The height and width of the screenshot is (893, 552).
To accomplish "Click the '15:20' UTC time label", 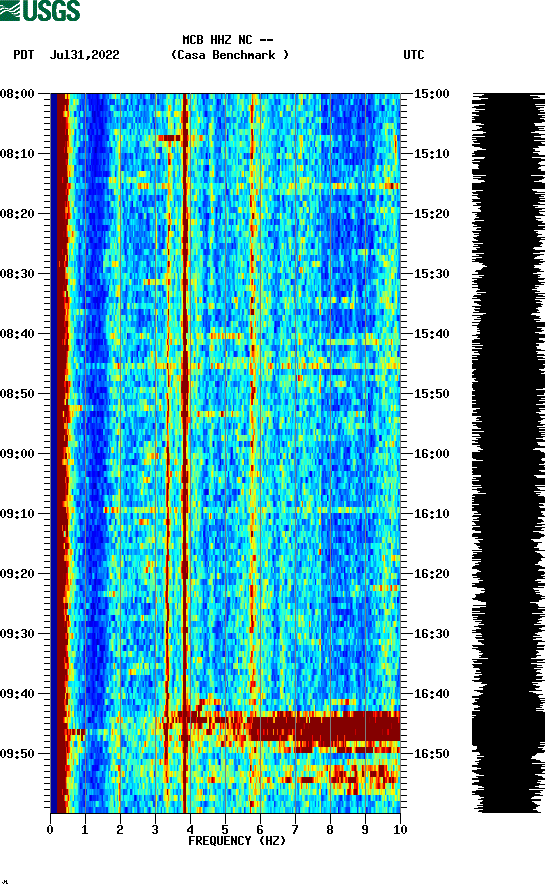I will point(431,214).
